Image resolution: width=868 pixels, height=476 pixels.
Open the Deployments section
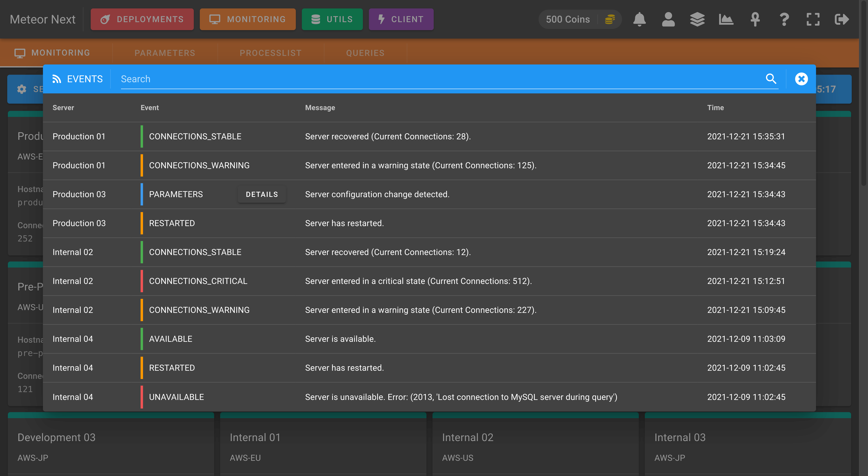[x=142, y=19]
